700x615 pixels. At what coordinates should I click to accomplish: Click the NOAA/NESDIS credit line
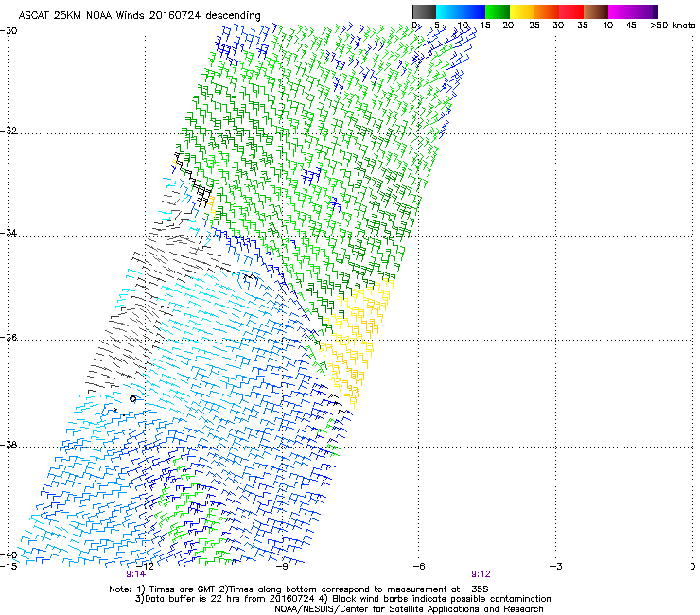tap(409, 609)
